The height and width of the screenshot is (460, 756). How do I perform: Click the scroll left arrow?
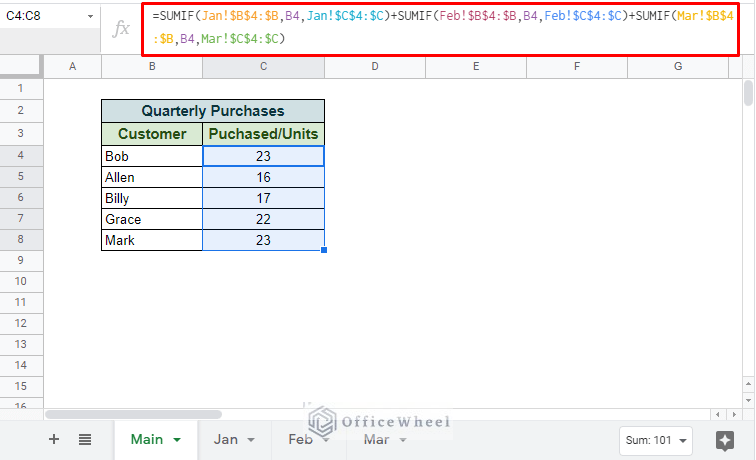[x=717, y=414]
